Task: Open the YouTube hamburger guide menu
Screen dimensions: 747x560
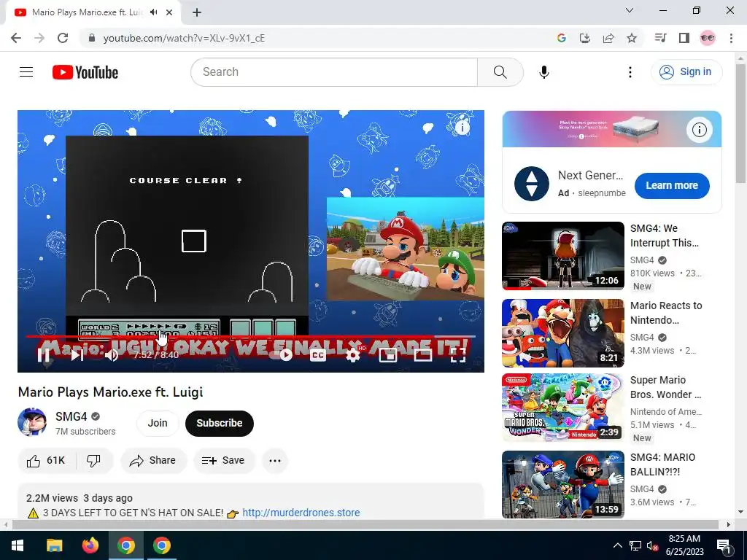Action: pyautogui.click(x=26, y=72)
